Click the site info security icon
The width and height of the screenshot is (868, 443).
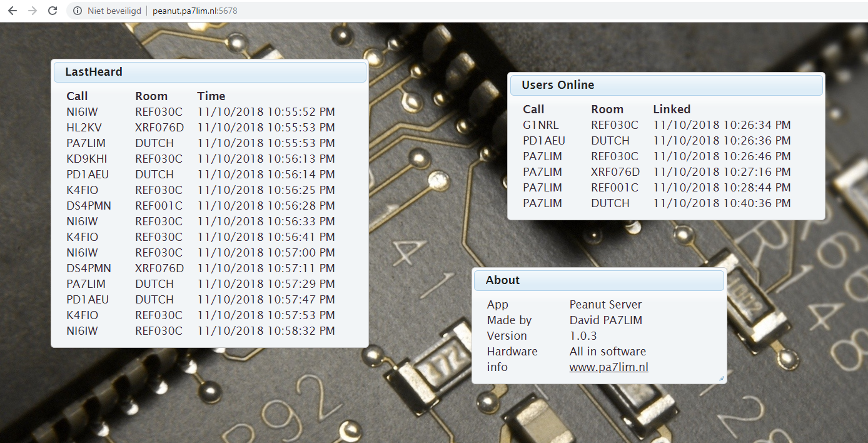click(x=78, y=11)
